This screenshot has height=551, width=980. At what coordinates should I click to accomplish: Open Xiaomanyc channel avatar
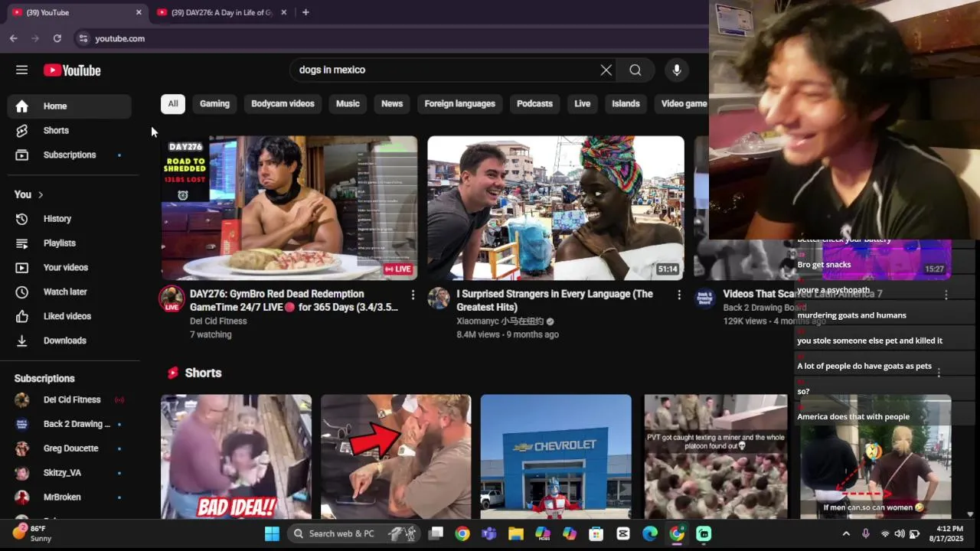click(x=439, y=298)
